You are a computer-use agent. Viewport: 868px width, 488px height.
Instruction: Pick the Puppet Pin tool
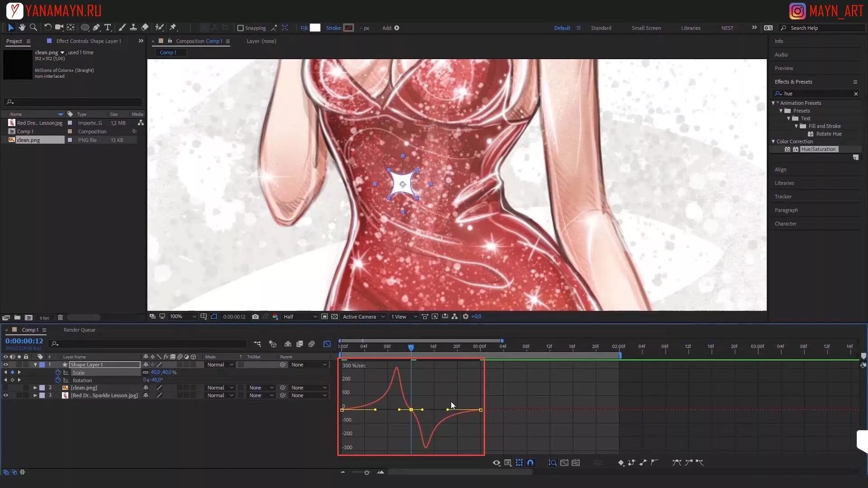(173, 28)
